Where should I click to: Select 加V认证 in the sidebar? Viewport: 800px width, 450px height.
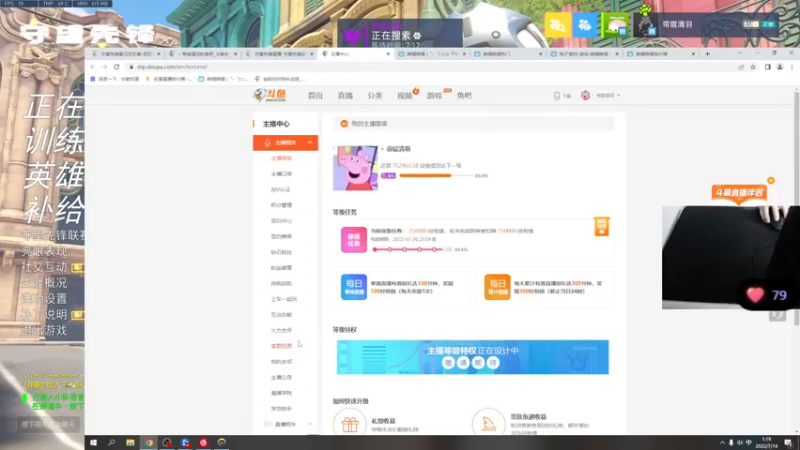click(x=280, y=190)
